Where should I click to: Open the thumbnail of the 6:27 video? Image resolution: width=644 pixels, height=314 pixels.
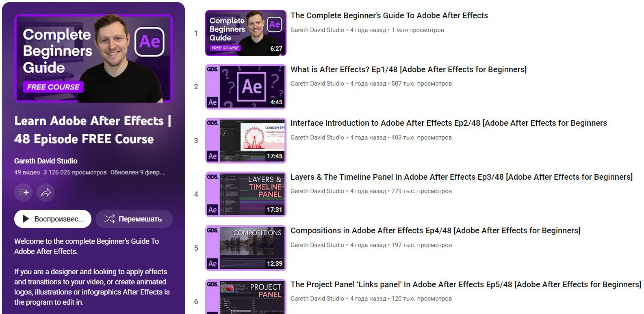coord(246,33)
